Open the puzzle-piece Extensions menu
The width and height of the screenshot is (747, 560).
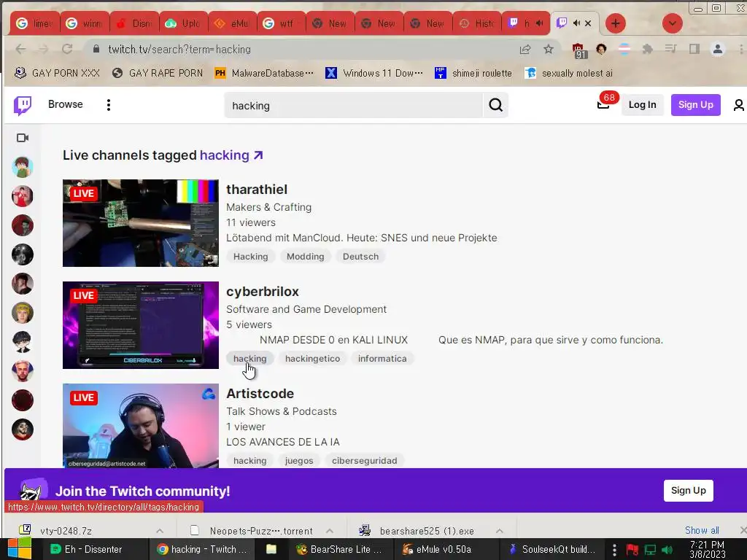[648, 49]
